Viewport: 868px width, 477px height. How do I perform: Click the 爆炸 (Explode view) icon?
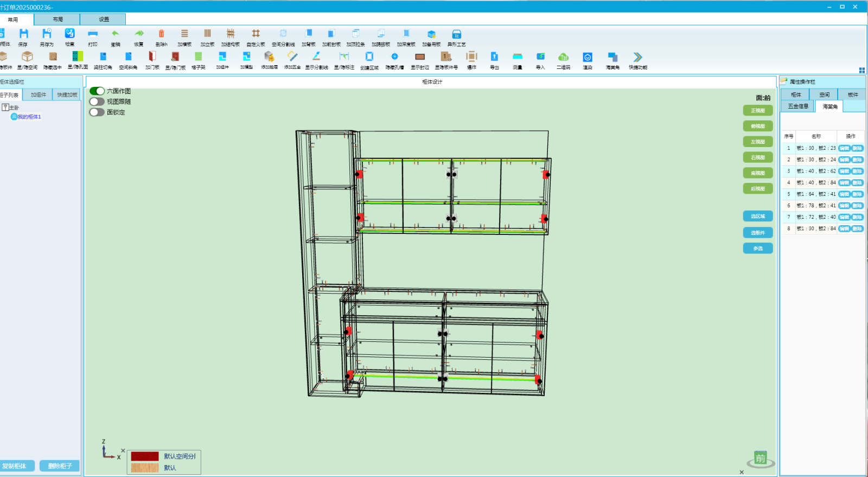pos(471,58)
